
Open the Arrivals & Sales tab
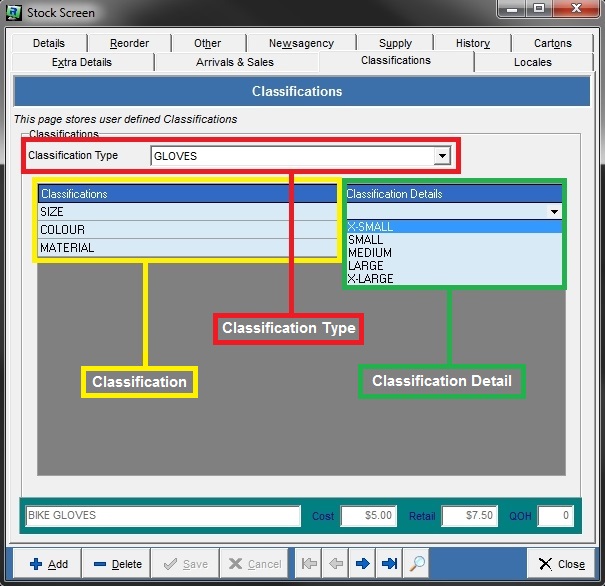click(x=235, y=62)
